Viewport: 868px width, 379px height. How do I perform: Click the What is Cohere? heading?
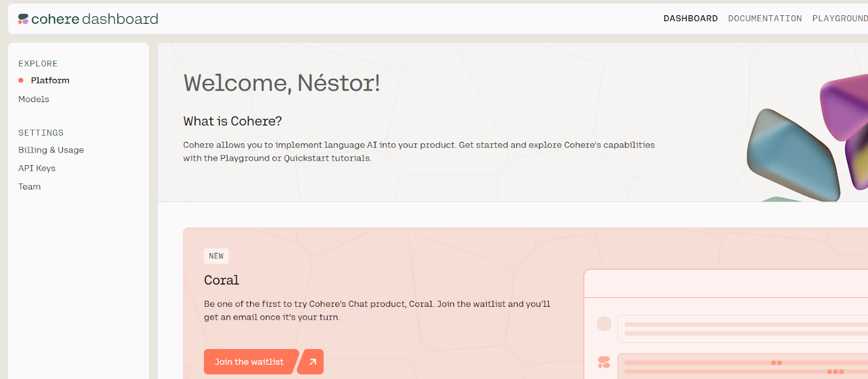232,121
